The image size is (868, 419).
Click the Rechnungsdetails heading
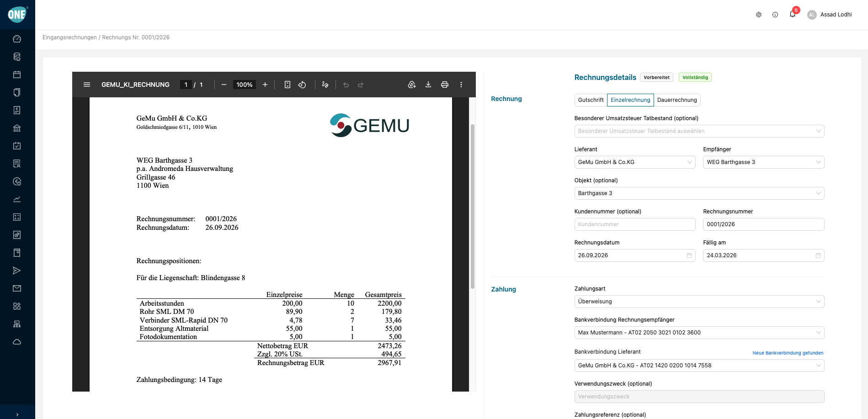605,78
